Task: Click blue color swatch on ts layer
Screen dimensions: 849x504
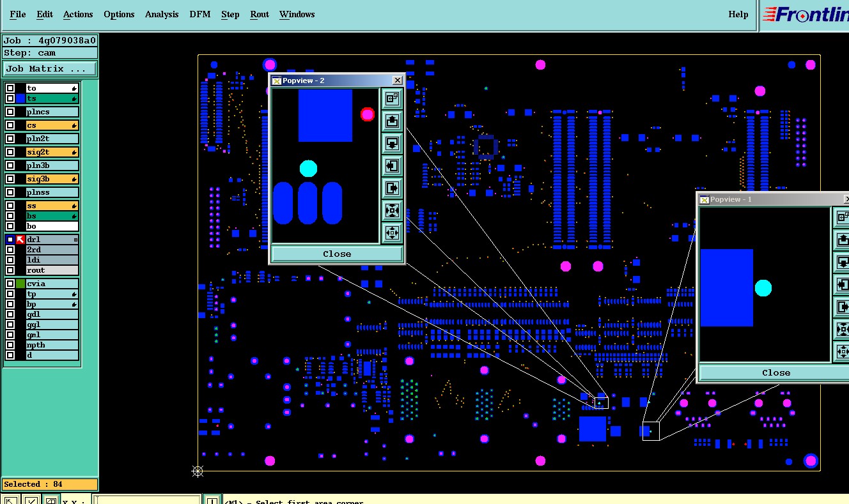Action: (20, 98)
